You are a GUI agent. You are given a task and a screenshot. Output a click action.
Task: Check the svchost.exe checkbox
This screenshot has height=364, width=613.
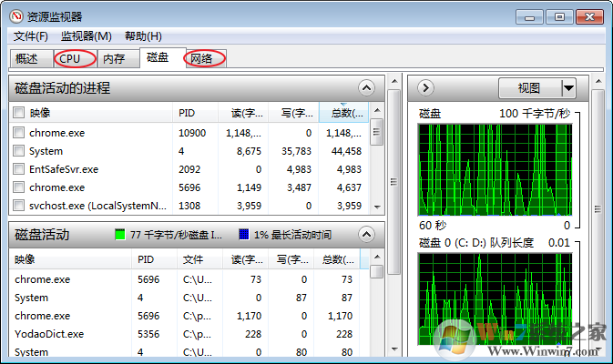[18, 206]
